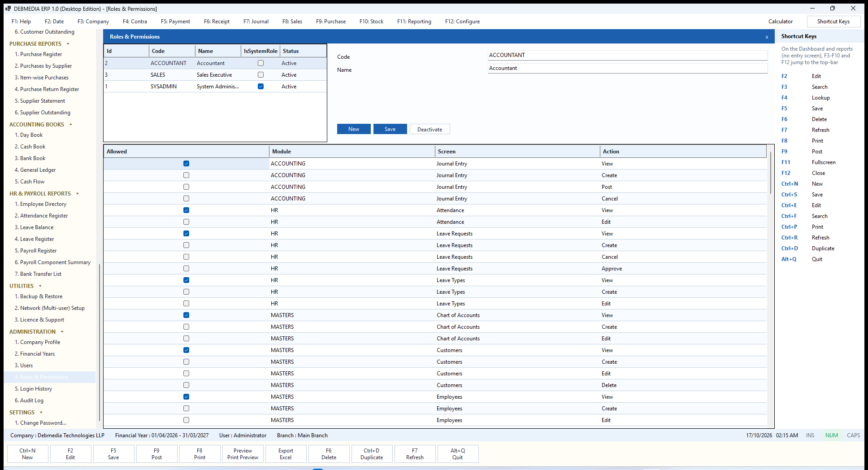Open the F11: Reporting menu
Screen dimensions: 868x470
click(414, 22)
